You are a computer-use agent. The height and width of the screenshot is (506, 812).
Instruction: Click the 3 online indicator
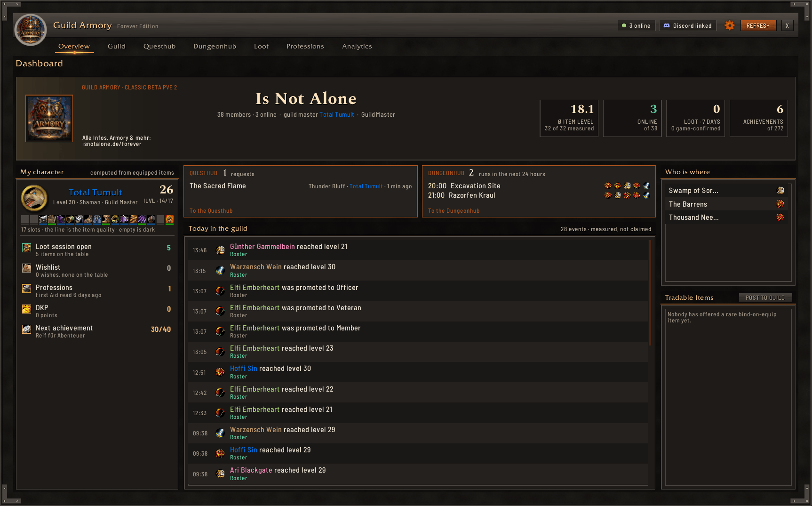coord(636,25)
